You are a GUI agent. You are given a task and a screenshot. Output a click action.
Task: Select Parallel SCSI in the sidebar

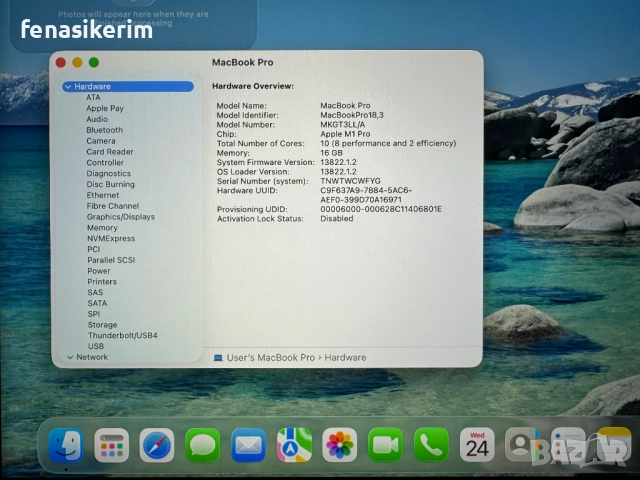coord(111,260)
